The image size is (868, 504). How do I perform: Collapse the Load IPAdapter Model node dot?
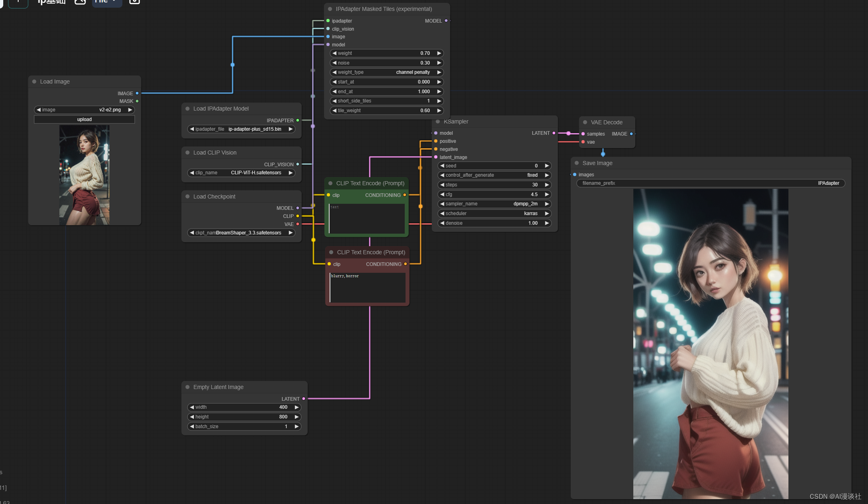coord(187,109)
